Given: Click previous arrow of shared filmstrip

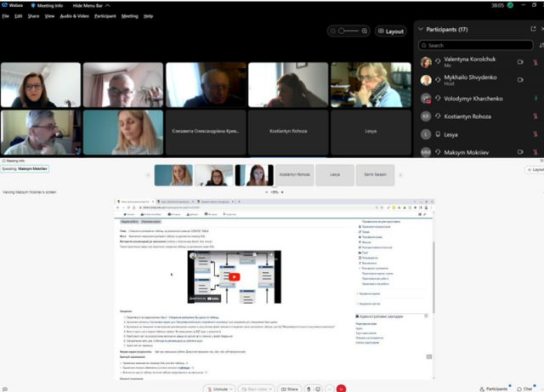Looking at the screenshot, I should pyautogui.click(x=148, y=175).
